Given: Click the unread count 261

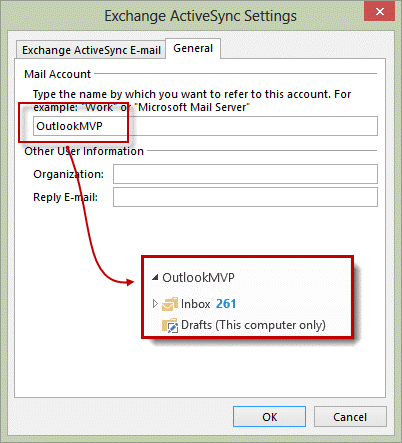Looking at the screenshot, I should click(226, 304).
